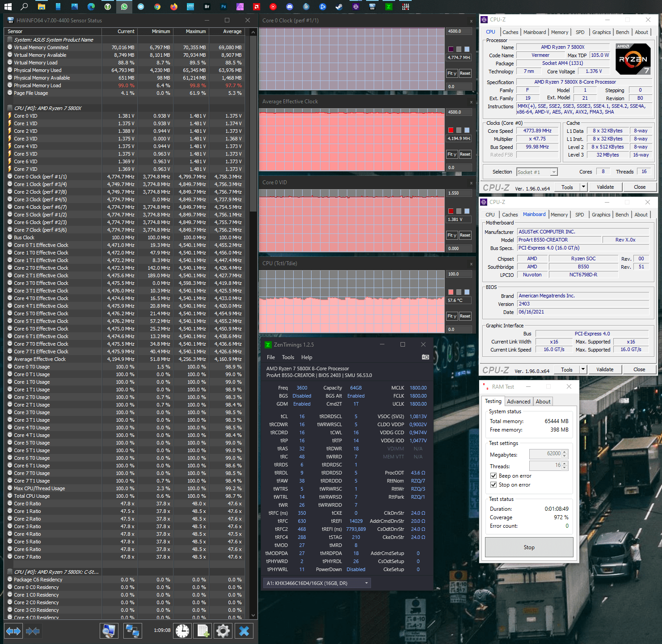The width and height of the screenshot is (662, 644).
Task: Switch to About tab in RAM Test
Action: (543, 402)
